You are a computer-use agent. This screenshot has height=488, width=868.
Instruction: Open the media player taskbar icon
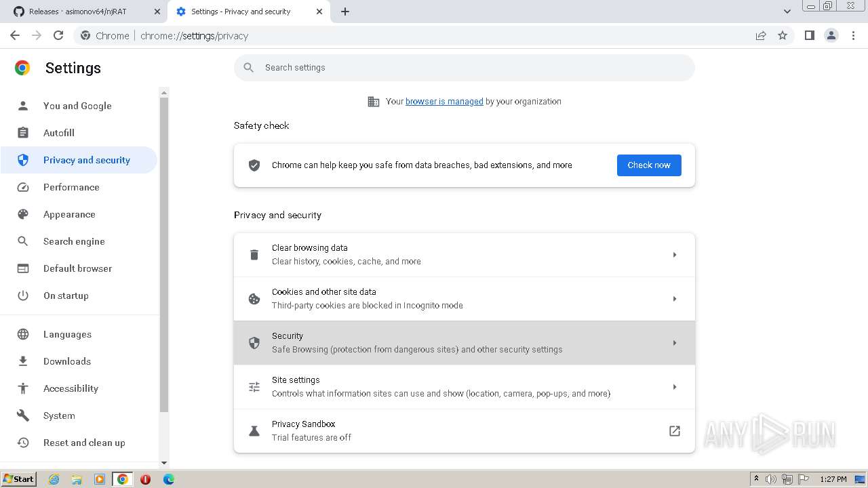click(x=100, y=479)
